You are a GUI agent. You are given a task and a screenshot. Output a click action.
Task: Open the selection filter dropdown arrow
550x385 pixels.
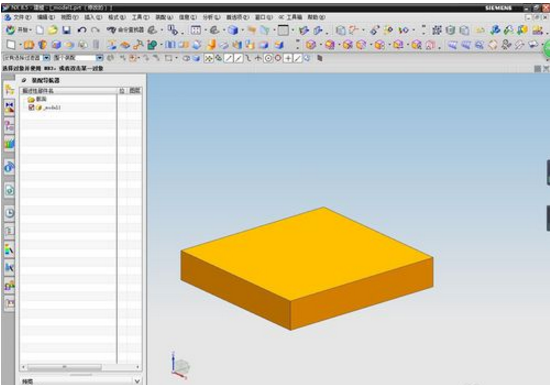click(46, 58)
